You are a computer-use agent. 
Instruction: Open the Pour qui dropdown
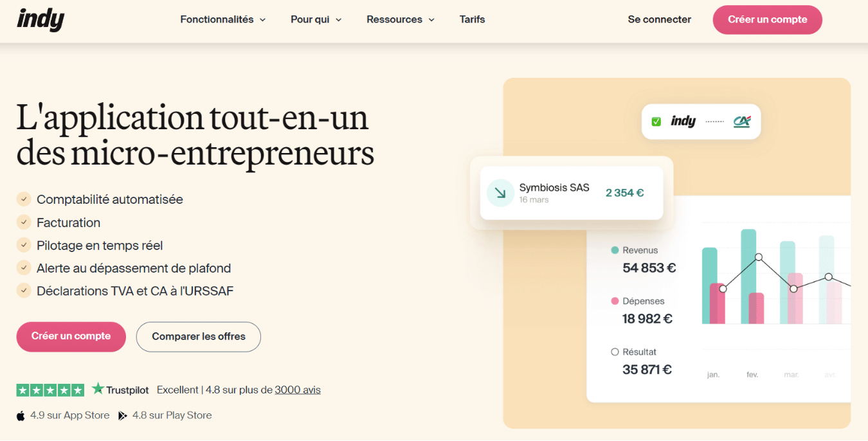[316, 19]
